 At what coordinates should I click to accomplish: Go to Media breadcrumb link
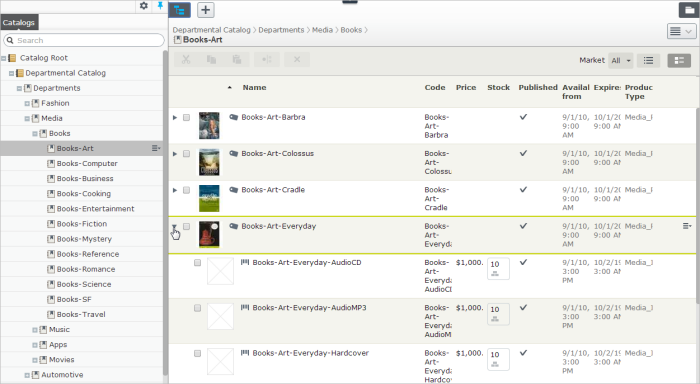click(x=322, y=30)
